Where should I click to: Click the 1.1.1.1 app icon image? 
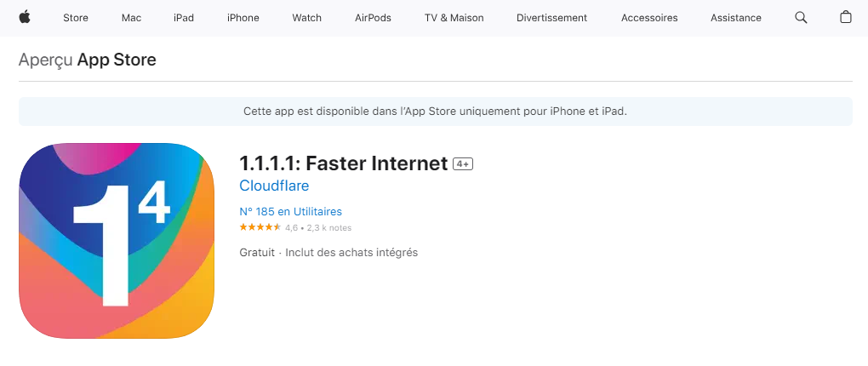pos(117,241)
